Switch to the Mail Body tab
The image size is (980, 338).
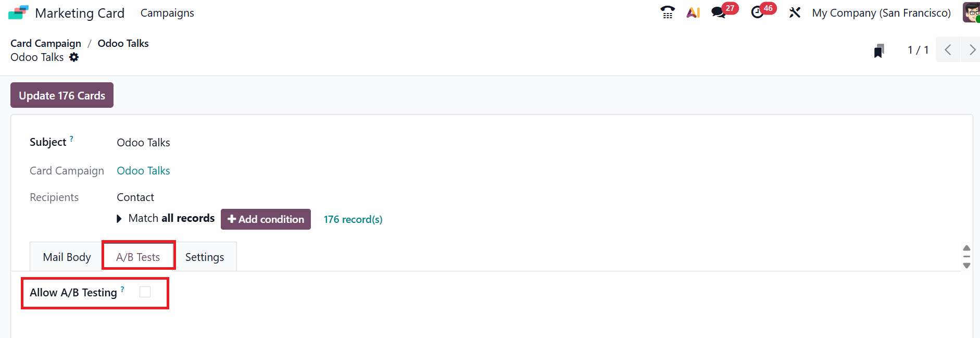click(x=67, y=257)
